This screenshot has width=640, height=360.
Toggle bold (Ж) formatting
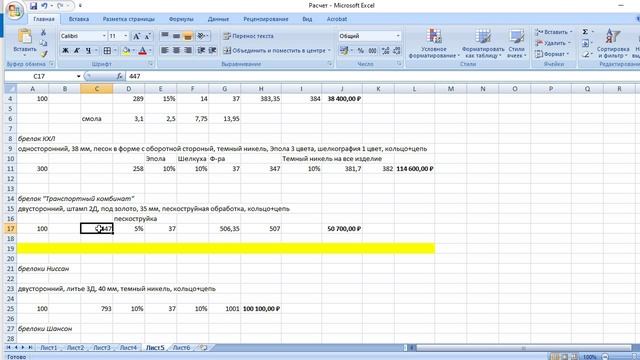click(x=65, y=51)
